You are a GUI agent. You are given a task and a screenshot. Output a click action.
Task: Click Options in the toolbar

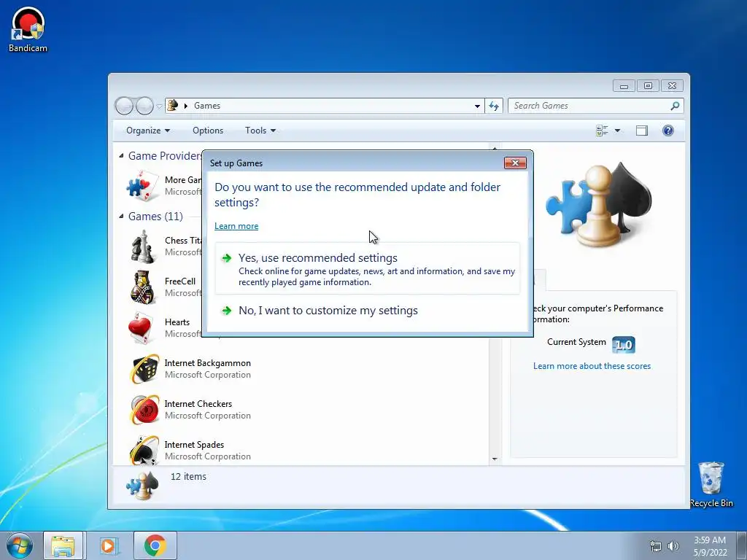pos(208,131)
